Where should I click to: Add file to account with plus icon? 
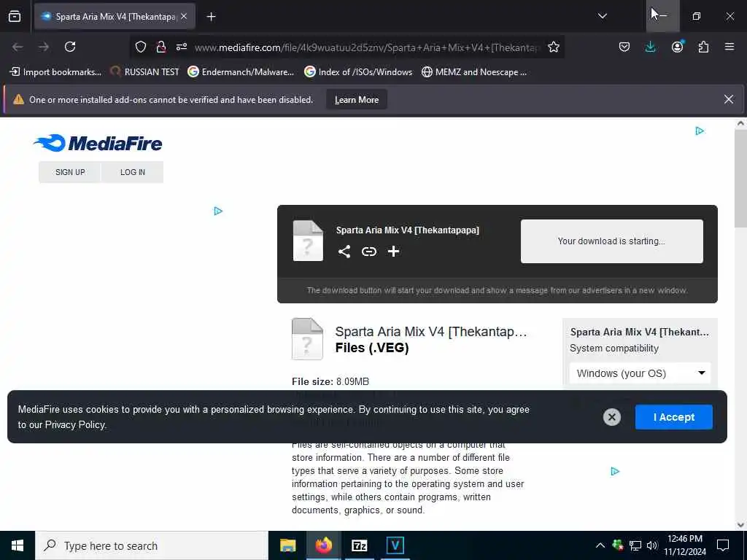[393, 252]
